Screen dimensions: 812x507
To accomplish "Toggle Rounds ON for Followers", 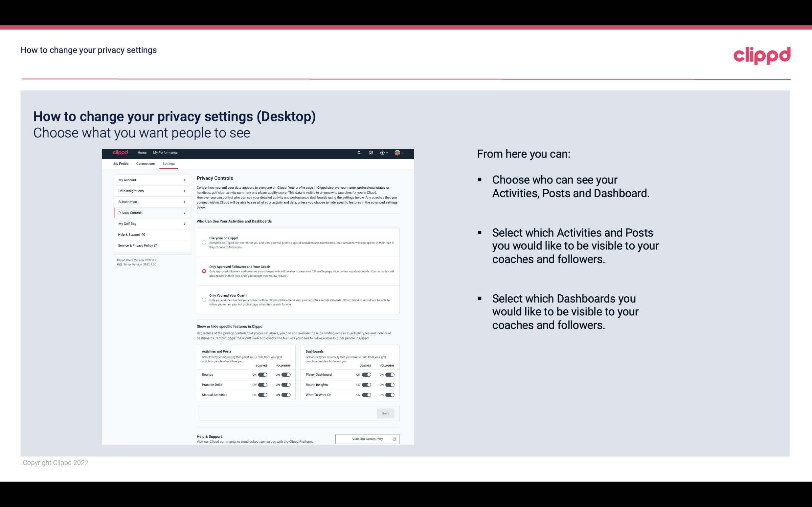I will (286, 374).
